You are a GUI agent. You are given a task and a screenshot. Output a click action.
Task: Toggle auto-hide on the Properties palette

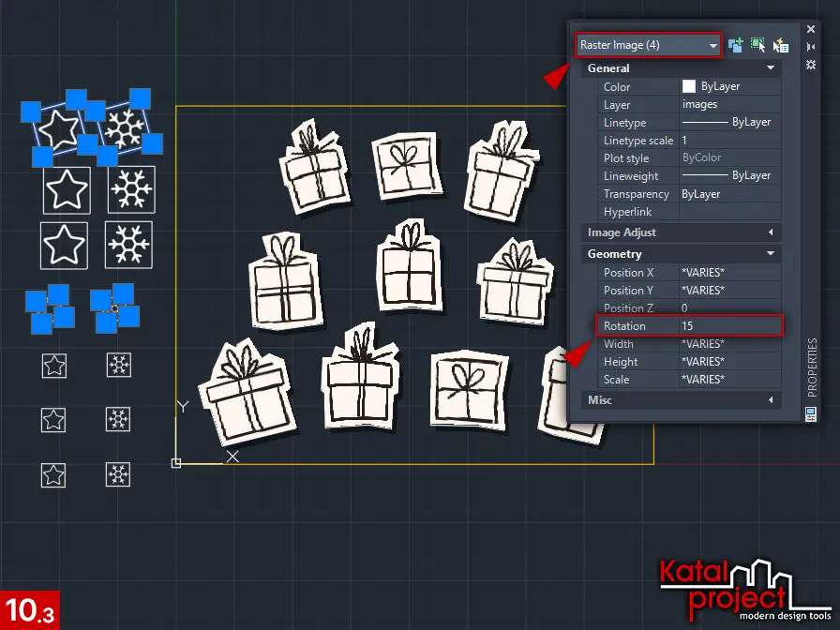811,46
